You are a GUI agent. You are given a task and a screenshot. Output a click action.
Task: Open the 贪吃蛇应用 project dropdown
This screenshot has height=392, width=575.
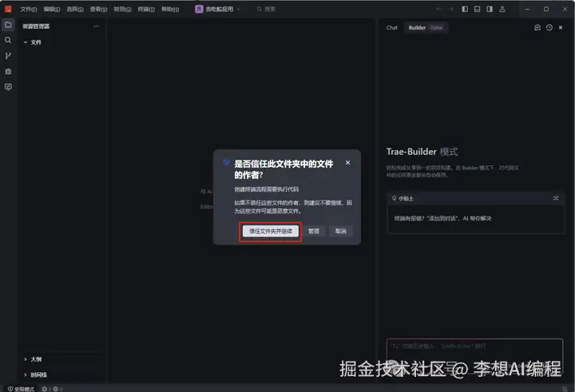point(219,9)
